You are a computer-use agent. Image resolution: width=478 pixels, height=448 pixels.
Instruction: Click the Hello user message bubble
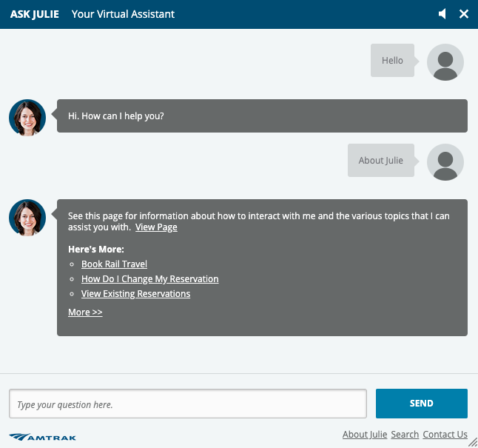click(x=392, y=61)
